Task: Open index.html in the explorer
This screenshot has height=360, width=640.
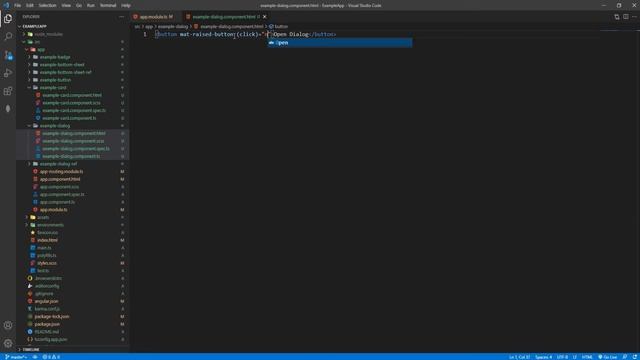Action: 47,240
